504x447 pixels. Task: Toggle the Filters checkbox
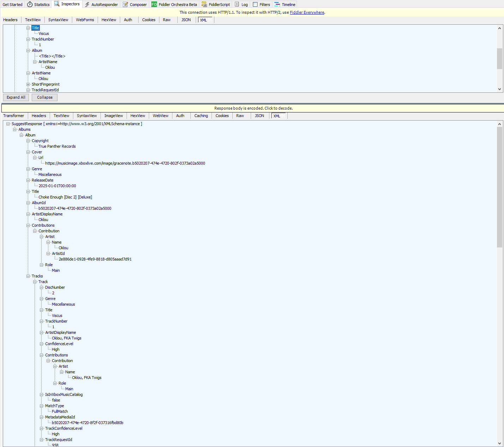255,5
